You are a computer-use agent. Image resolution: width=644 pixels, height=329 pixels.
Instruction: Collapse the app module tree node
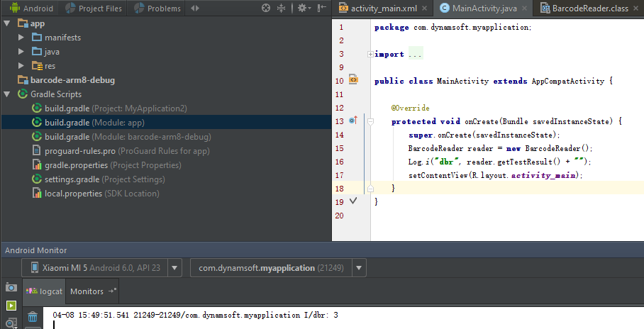click(7, 23)
